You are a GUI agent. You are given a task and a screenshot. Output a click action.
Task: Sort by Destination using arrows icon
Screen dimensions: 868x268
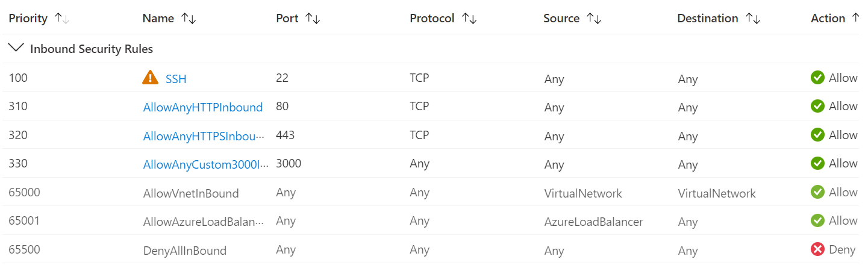753,19
